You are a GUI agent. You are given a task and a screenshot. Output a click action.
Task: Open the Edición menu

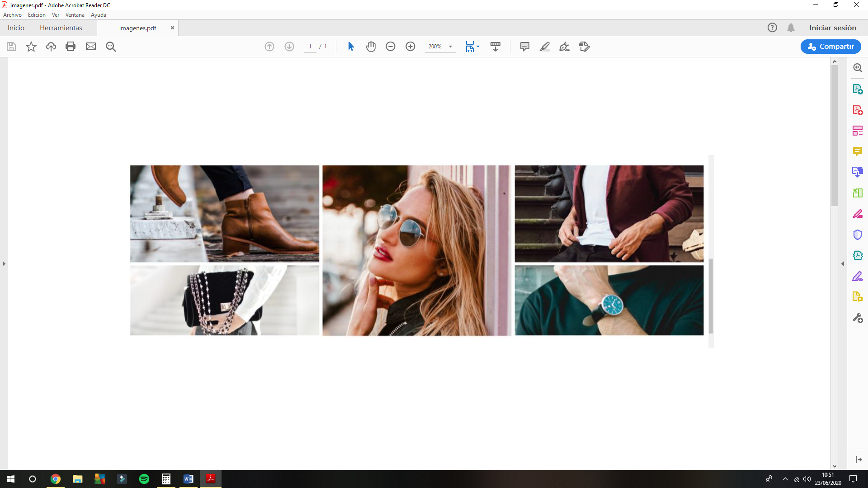[x=37, y=15]
